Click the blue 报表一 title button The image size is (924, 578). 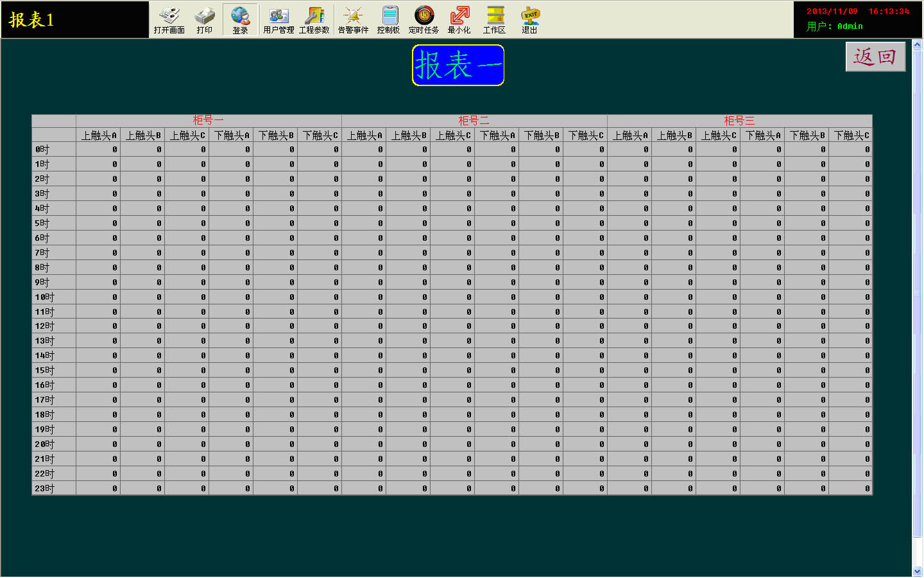pyautogui.click(x=458, y=65)
